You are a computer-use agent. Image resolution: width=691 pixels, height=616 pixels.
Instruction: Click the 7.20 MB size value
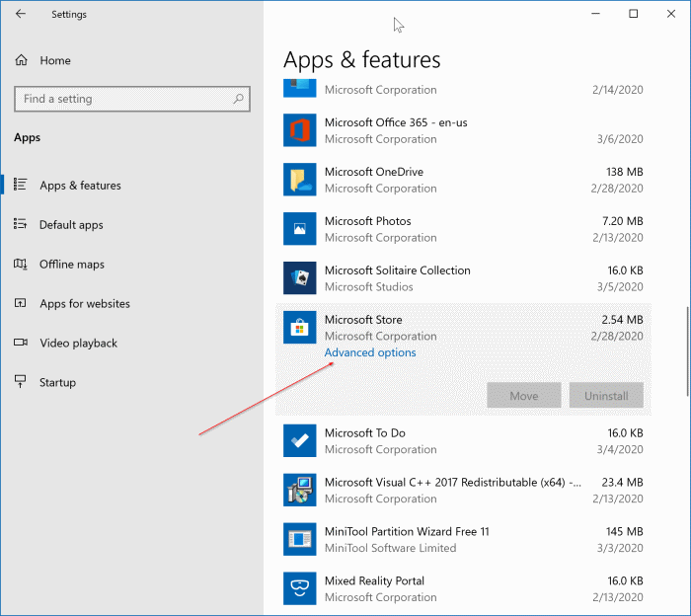(622, 221)
